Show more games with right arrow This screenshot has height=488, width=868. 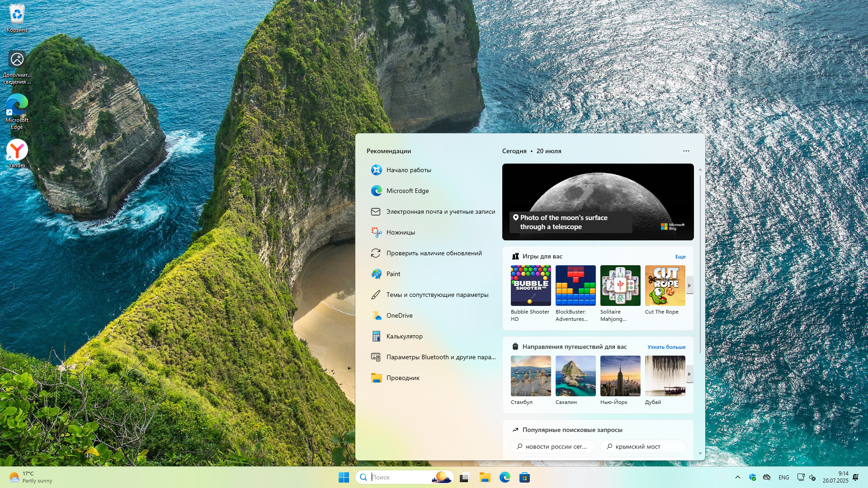tap(689, 286)
